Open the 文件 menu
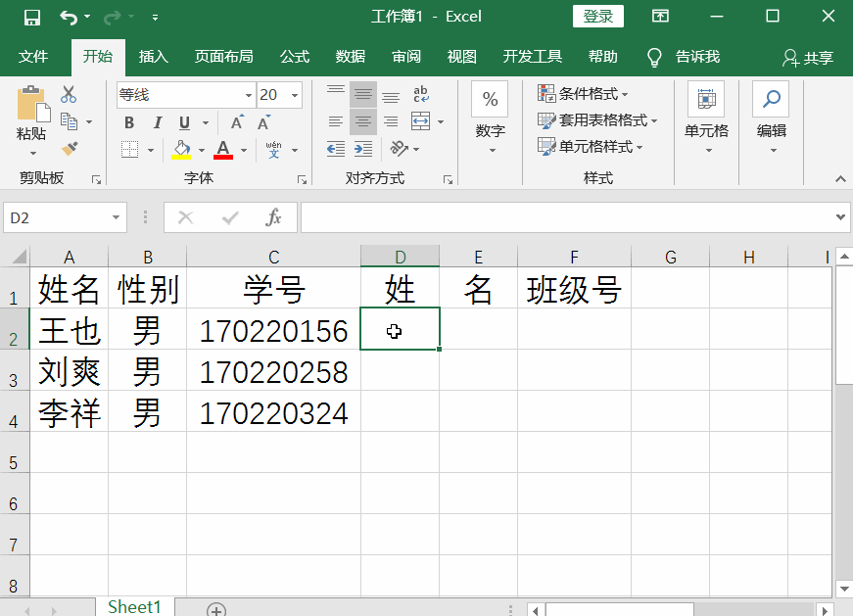 (34, 56)
